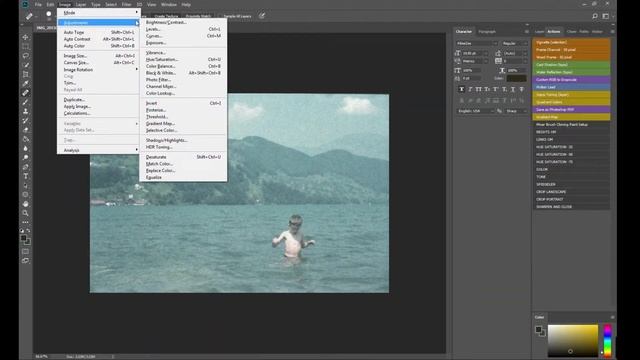
Task: Select the Brush tool
Action: (26, 102)
